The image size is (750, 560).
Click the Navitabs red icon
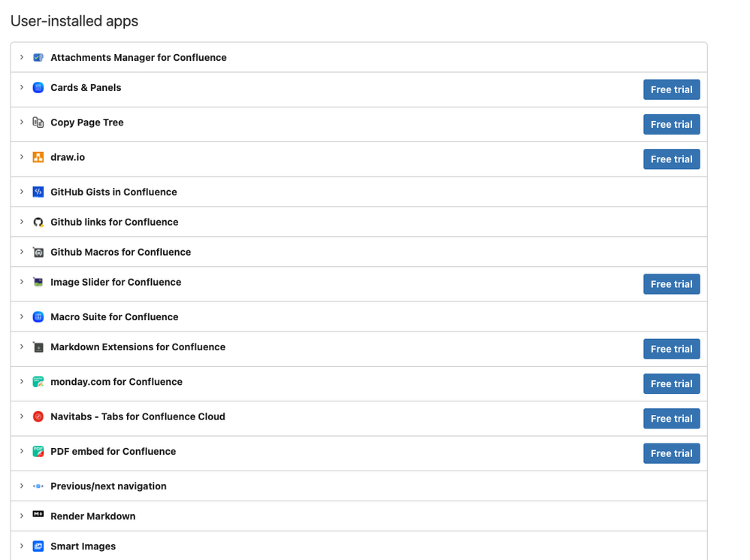tap(38, 416)
